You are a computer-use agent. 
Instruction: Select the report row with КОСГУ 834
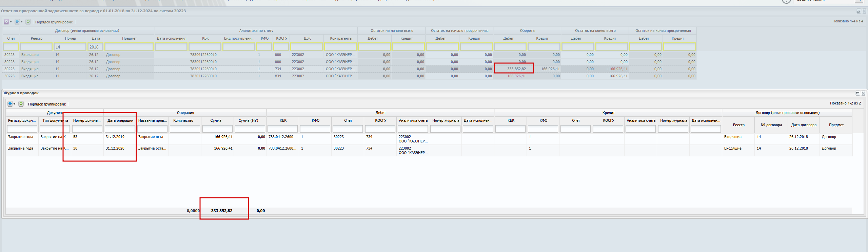tap(349, 76)
